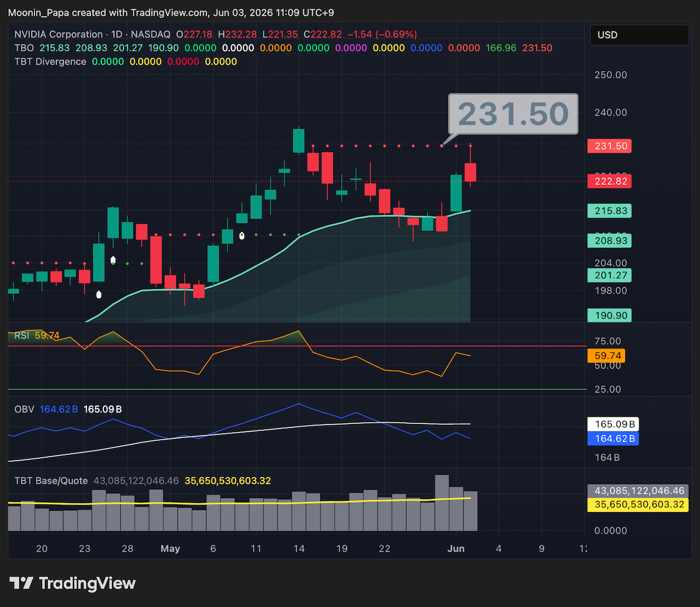Click the −1.54 (−0.69%) change value

point(382,34)
